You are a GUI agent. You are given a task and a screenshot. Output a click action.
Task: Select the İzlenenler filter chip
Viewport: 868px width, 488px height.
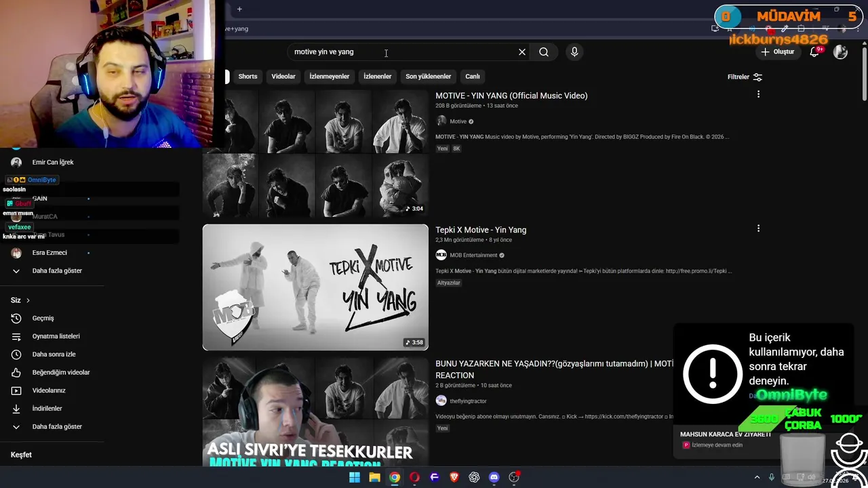pyautogui.click(x=377, y=77)
